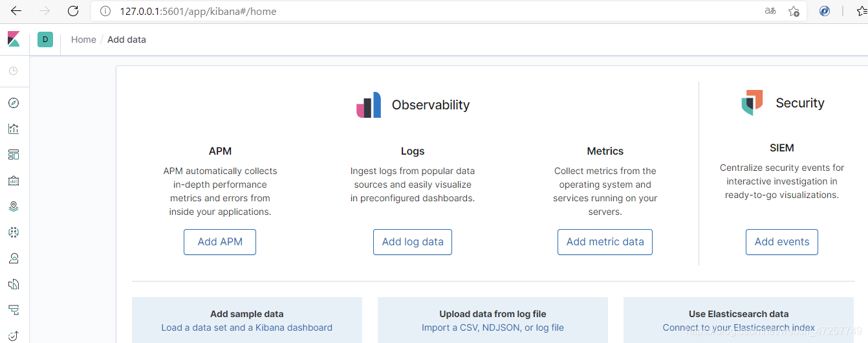This screenshot has width=868, height=343.
Task: Click the Add events button
Action: tap(782, 242)
